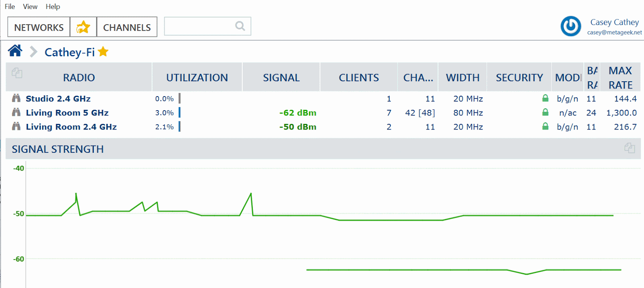Switch to the NETWORKS tab
Viewport: 644px width, 288px height.
[39, 27]
